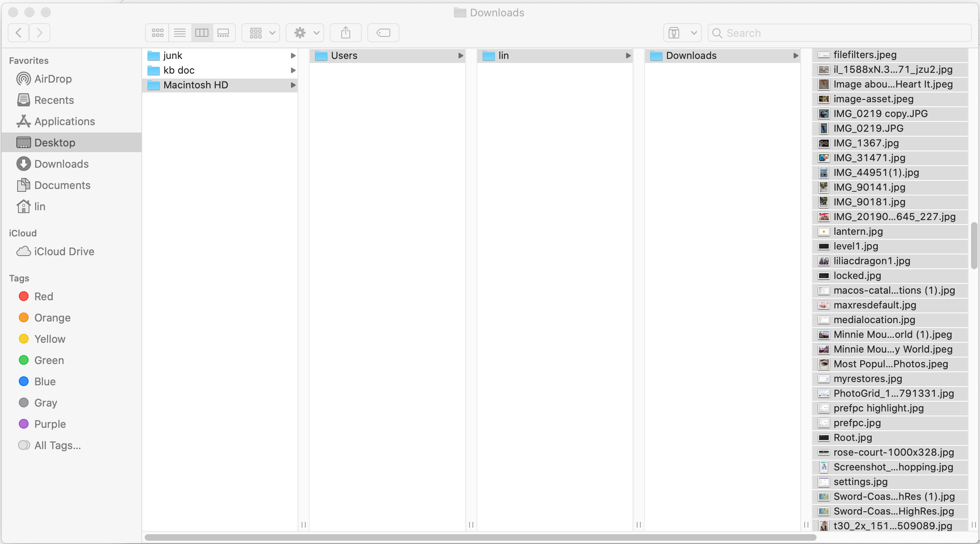Switch to gallery view in the toolbar

(x=224, y=33)
